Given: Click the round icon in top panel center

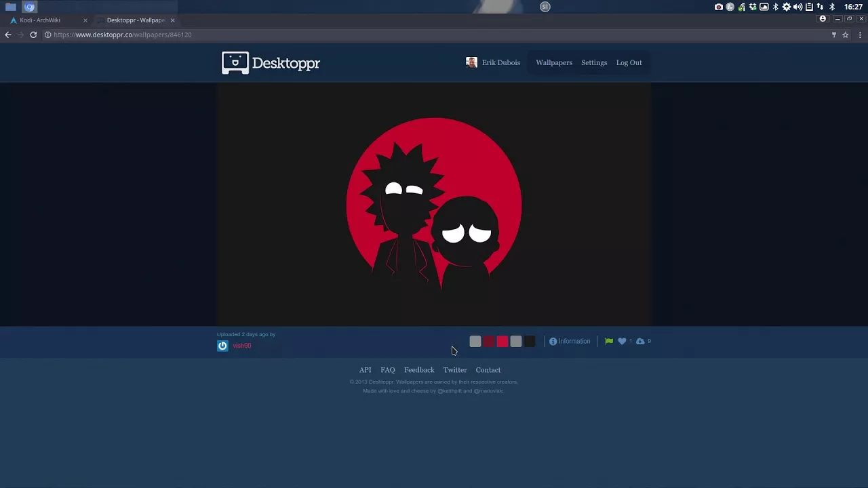Looking at the screenshot, I should [x=545, y=7].
